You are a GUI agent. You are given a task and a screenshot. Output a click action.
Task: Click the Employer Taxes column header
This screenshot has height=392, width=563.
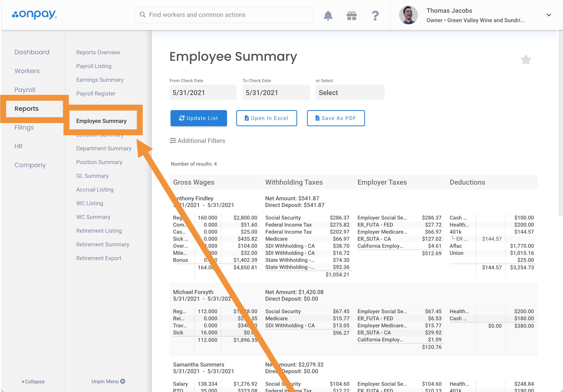click(x=382, y=182)
